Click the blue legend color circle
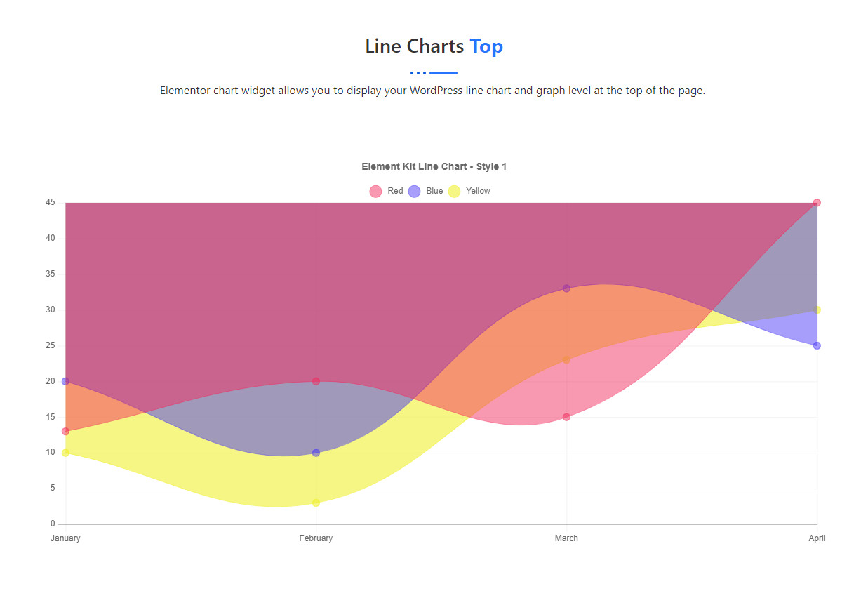Screen dimensions: 868x598 click(x=414, y=191)
